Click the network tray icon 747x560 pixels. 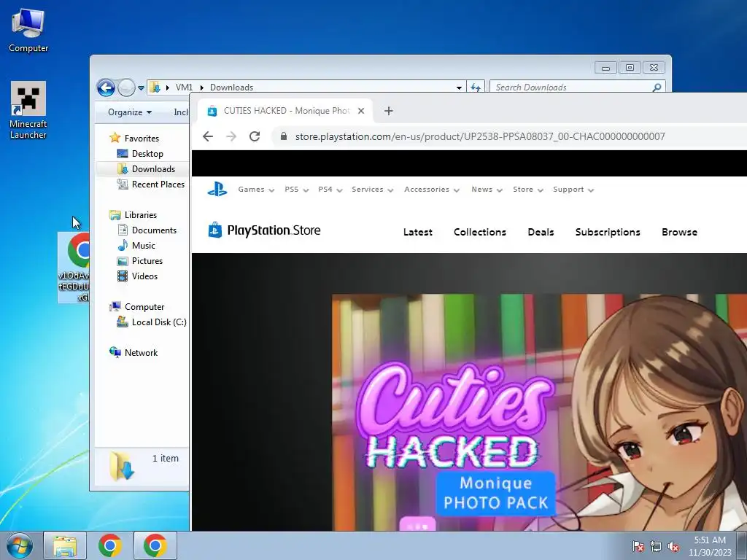tap(656, 546)
